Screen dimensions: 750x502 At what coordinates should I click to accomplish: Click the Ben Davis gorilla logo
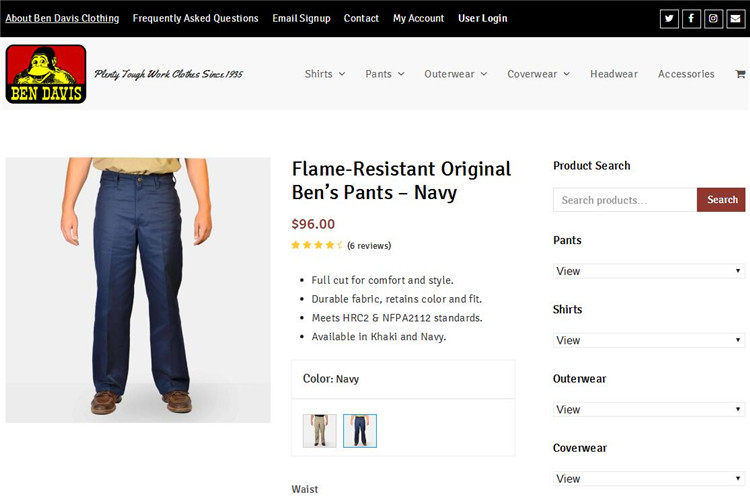point(46,74)
